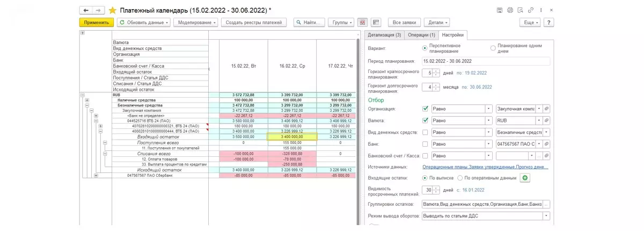
Task: Open the Банк value with the linked-squares icon
Action: [x=547, y=144]
